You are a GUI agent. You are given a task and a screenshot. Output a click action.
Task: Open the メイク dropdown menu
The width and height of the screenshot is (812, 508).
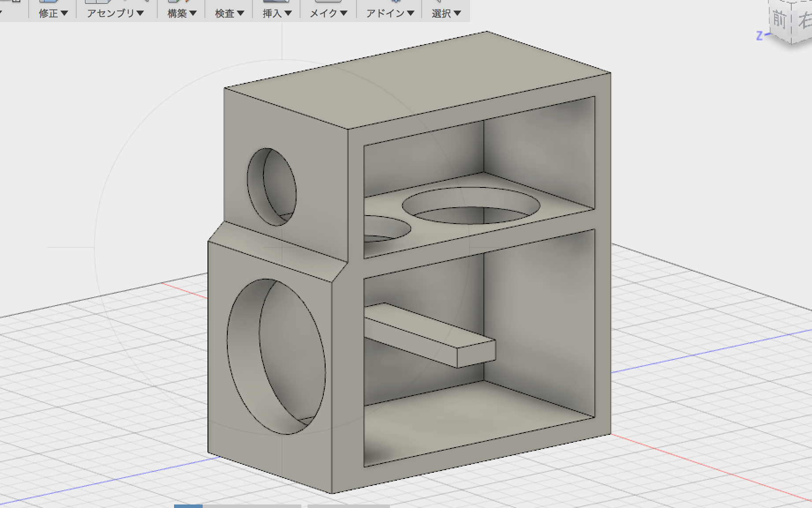click(x=329, y=13)
